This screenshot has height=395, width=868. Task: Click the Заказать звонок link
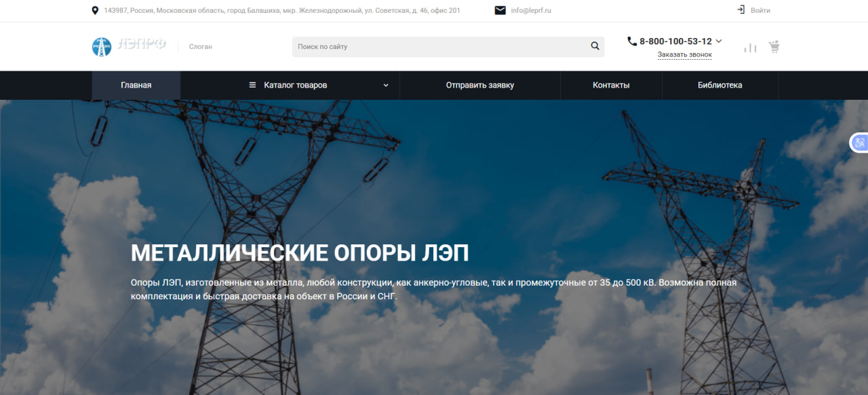point(684,55)
